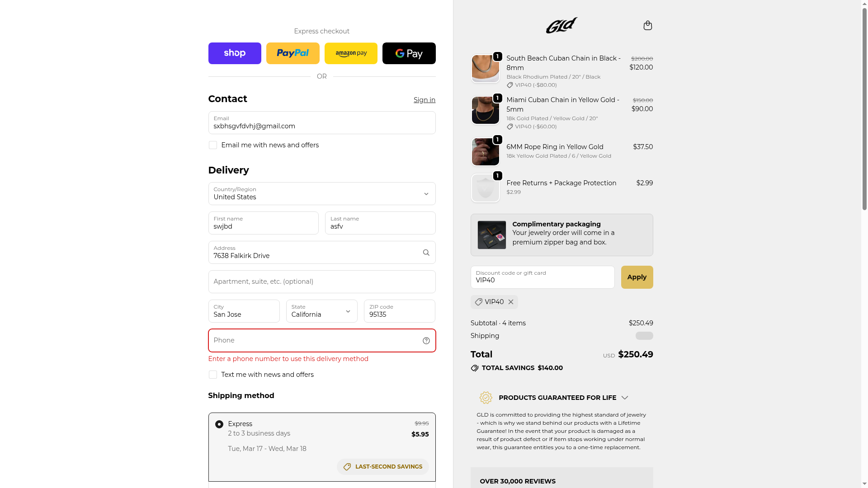Pay with PayPal express button

[292, 53]
